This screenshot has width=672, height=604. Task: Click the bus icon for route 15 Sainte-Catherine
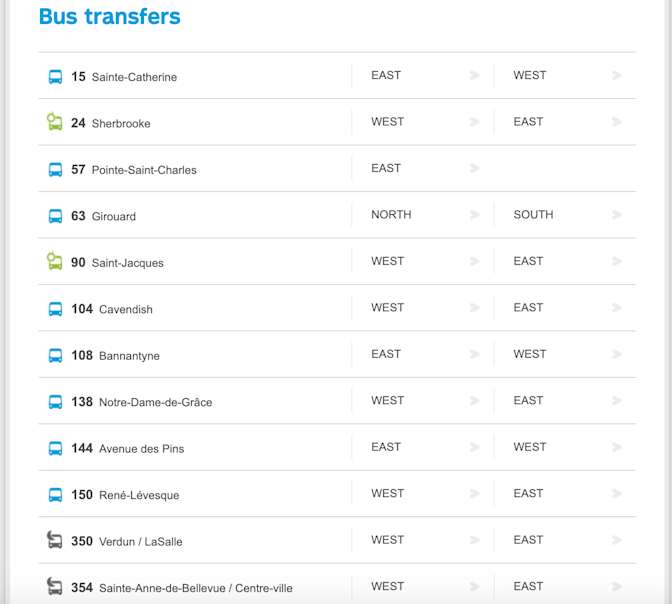click(55, 77)
